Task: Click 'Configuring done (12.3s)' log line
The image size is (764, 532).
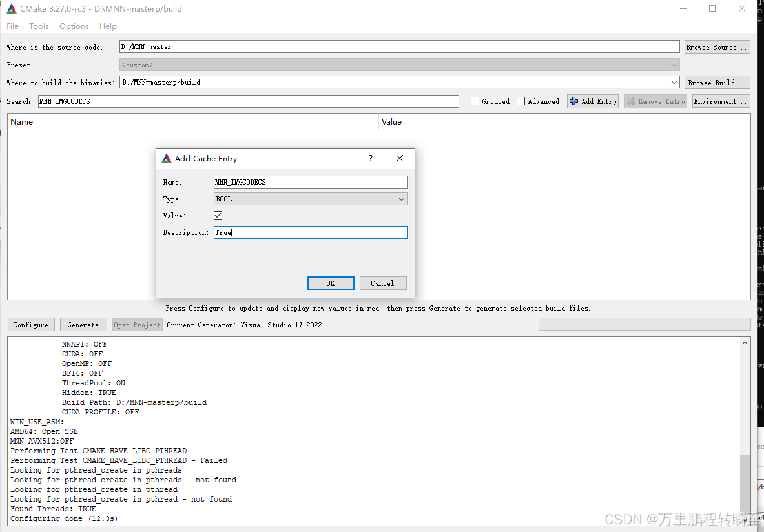Action: [x=65, y=518]
